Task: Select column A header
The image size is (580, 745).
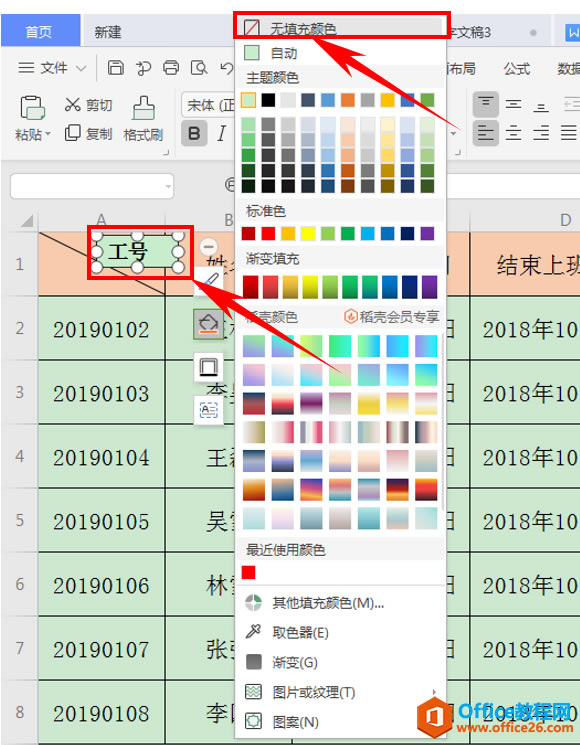Action: [101, 220]
